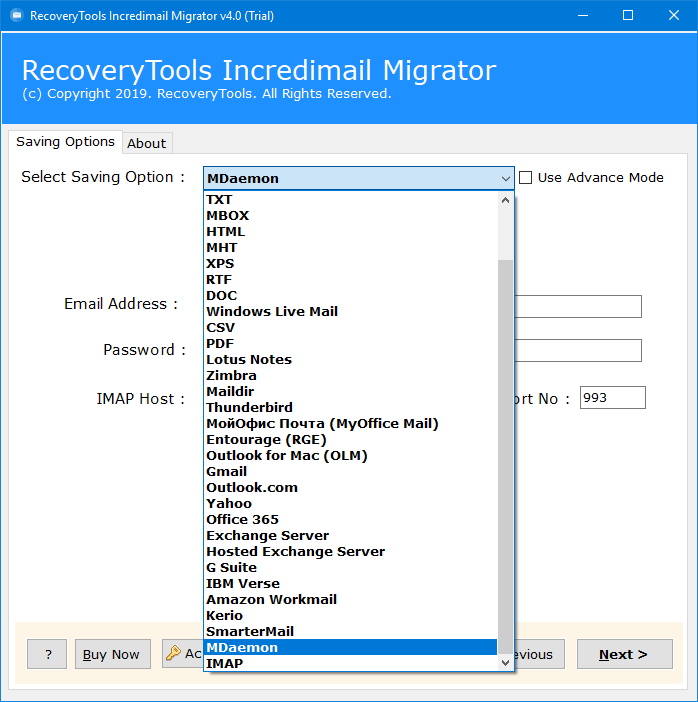698x702 pixels.
Task: Choose Outlook.com from the list
Action: (351, 488)
